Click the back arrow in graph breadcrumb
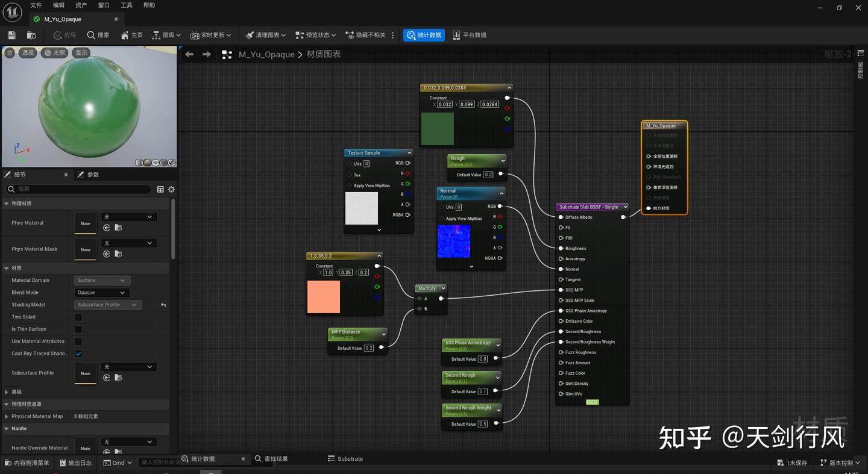868x474 pixels. tap(189, 54)
